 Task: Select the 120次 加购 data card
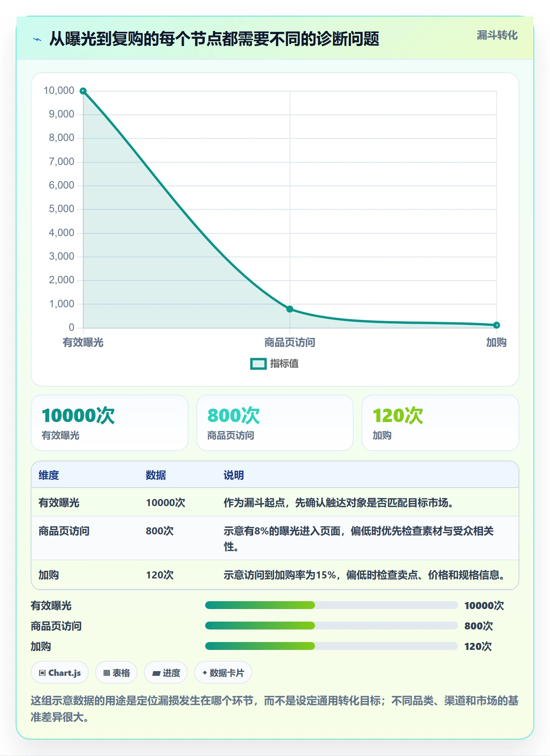point(440,423)
